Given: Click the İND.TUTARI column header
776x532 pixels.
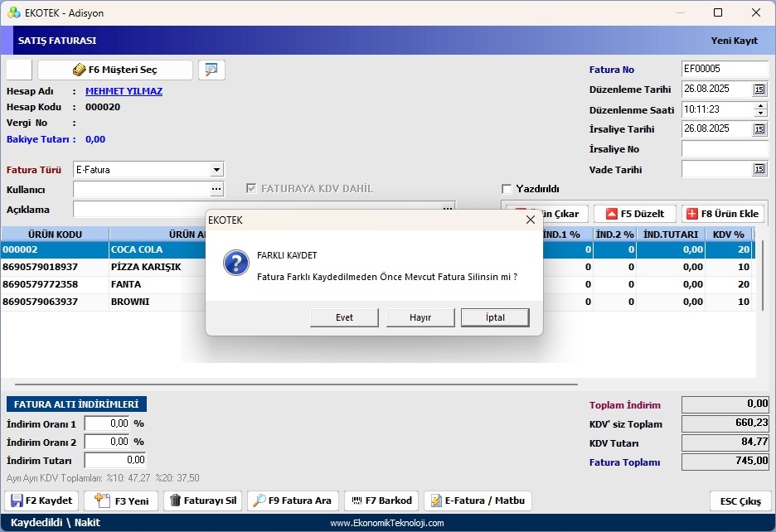Looking at the screenshot, I should click(671, 234).
